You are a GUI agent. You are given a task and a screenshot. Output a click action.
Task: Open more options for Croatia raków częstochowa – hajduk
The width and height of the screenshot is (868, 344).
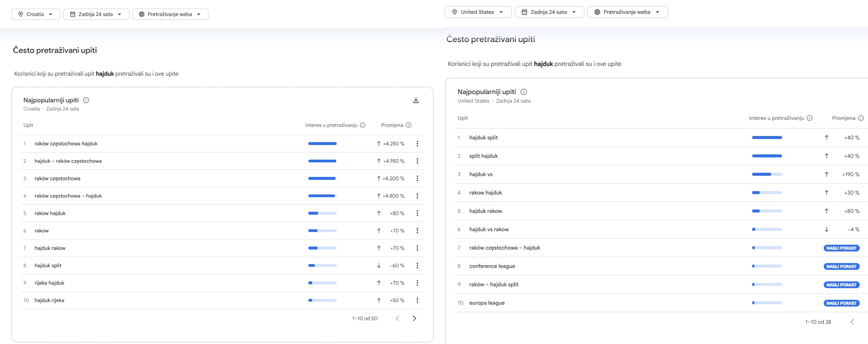tap(417, 196)
